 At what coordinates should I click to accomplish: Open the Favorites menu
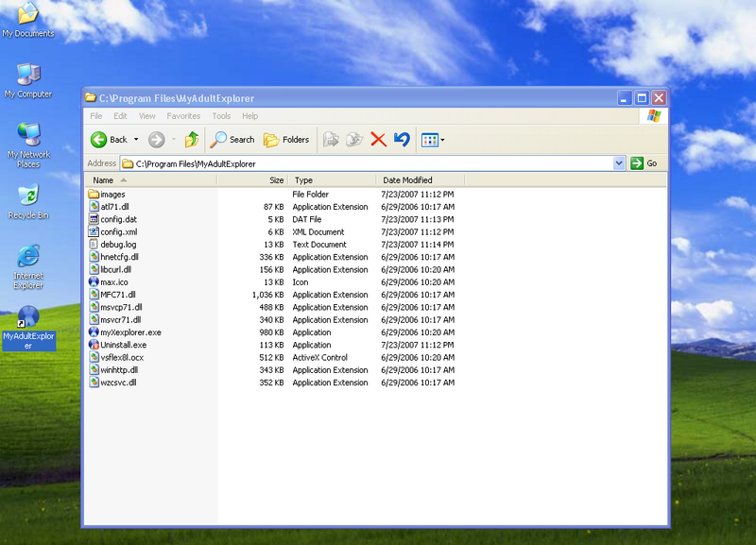coord(183,116)
